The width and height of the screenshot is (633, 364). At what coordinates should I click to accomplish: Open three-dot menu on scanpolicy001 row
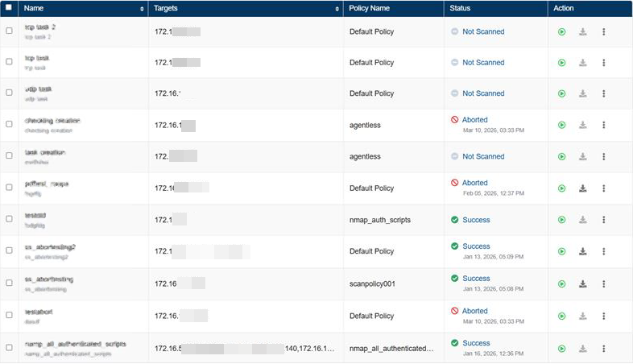tap(603, 283)
